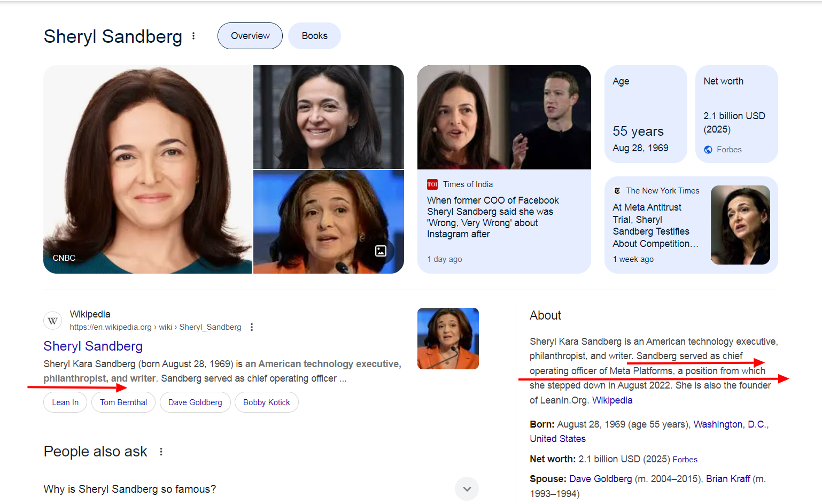Click the 'Spouse:' label in About

coord(548,479)
